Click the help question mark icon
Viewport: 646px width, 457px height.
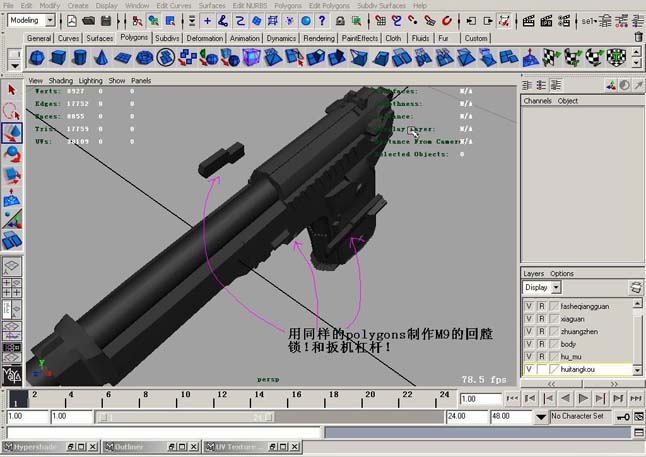322,21
